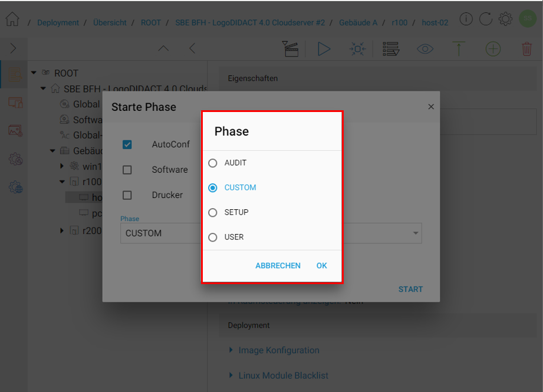Click the home icon in breadcrumb
Viewport: 543px width, 392px height.
point(12,19)
